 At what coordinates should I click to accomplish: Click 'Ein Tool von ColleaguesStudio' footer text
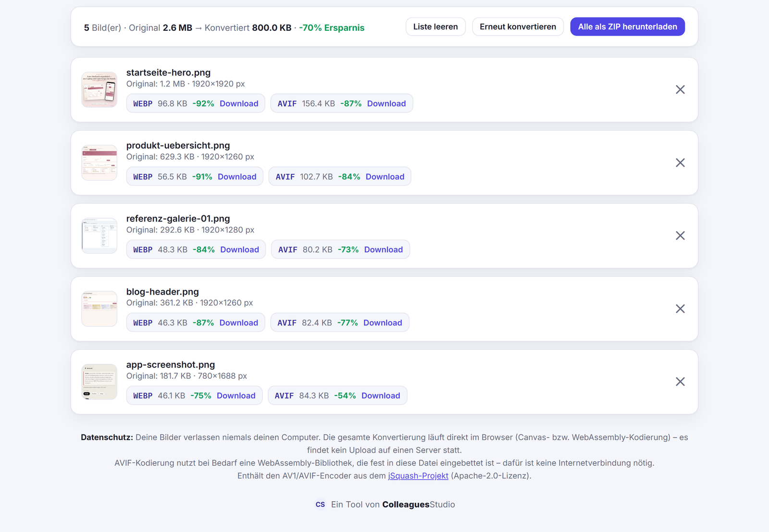coord(393,505)
